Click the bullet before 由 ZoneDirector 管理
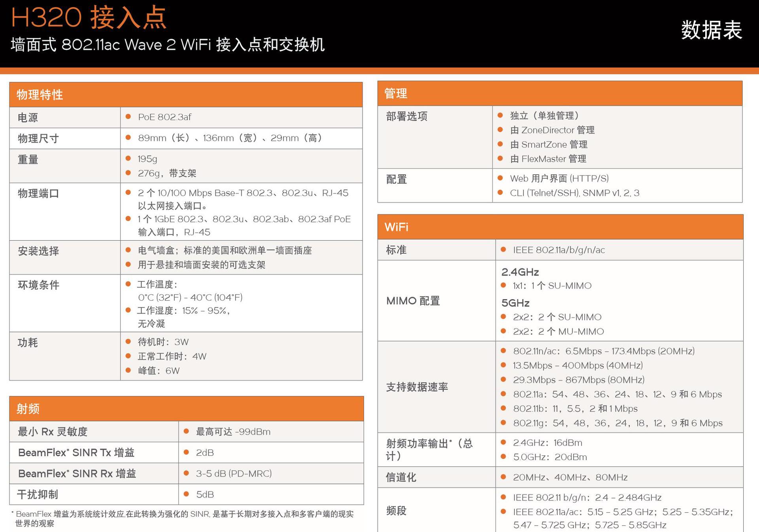The width and height of the screenshot is (759, 532). (x=500, y=130)
